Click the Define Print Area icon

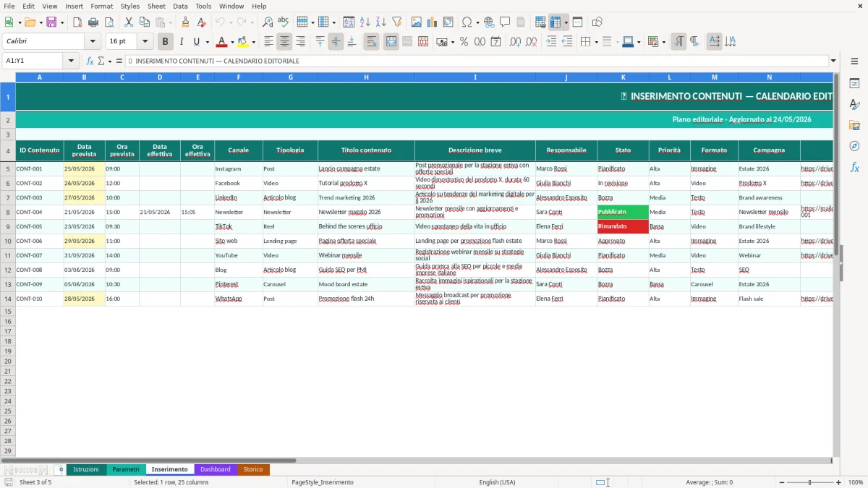(540, 22)
